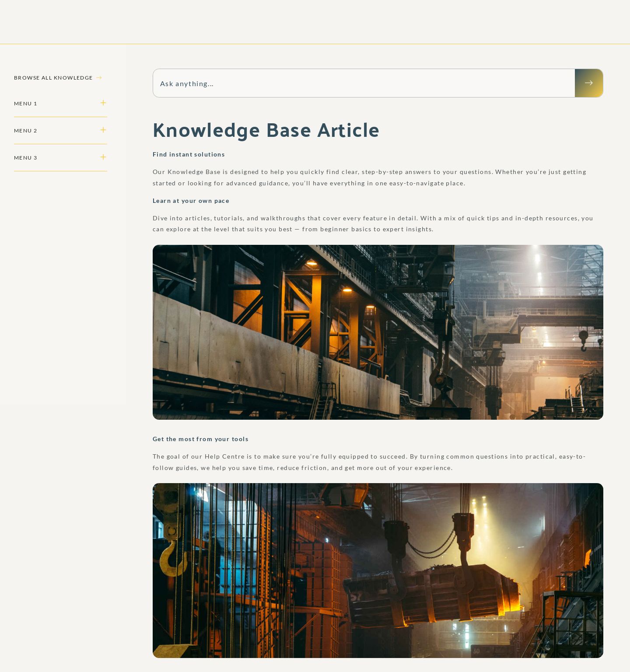This screenshot has height=672, width=630.
Task: Open the first factory interior image
Action: [378, 332]
